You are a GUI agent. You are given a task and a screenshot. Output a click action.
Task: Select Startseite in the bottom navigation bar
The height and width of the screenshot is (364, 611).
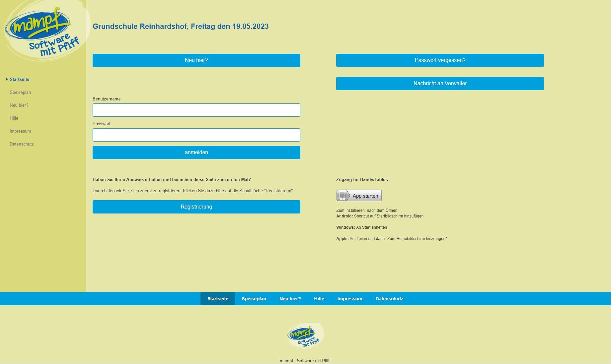pos(218,298)
